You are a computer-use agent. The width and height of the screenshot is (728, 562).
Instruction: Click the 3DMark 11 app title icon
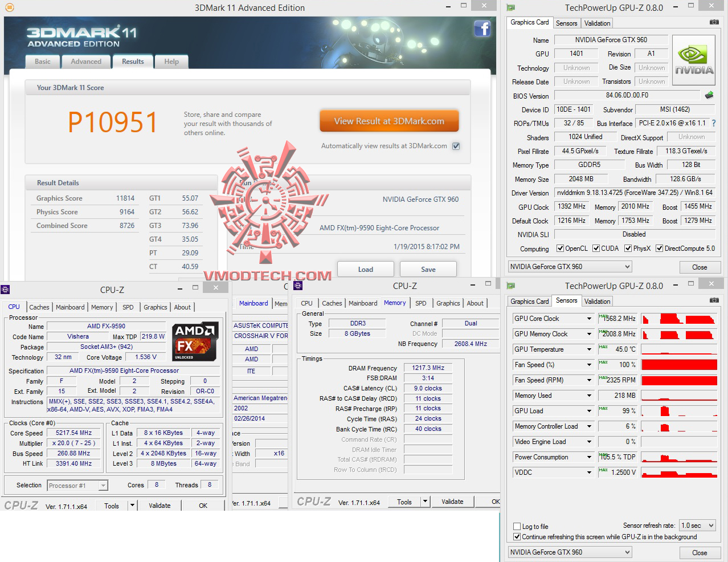point(10,7)
